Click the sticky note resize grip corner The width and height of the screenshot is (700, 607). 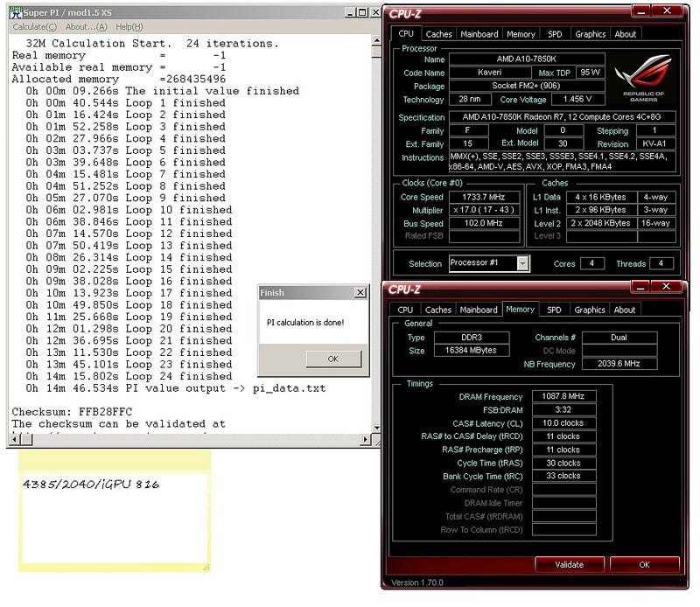pyautogui.click(x=206, y=568)
